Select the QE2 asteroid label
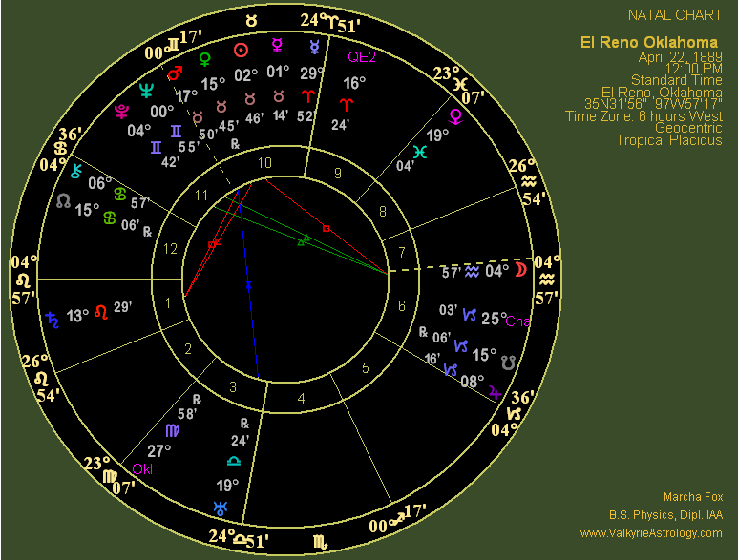Screen dimensions: 738x560 click(362, 57)
